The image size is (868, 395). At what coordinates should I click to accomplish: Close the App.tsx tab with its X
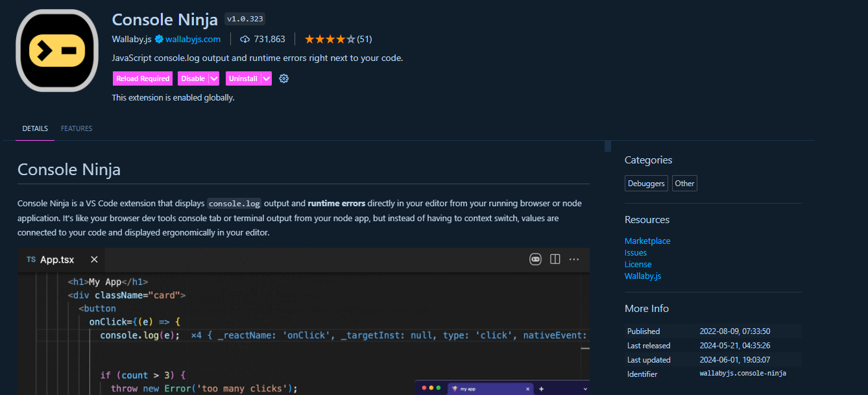click(93, 259)
